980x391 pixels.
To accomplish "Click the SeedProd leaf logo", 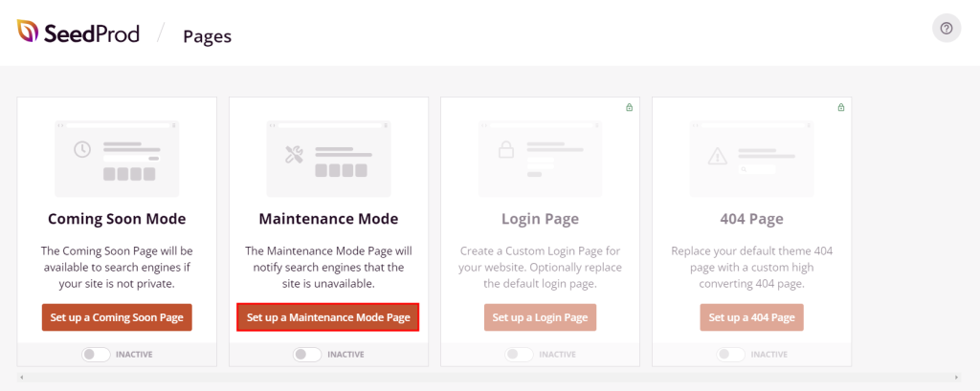I will pos(28,33).
